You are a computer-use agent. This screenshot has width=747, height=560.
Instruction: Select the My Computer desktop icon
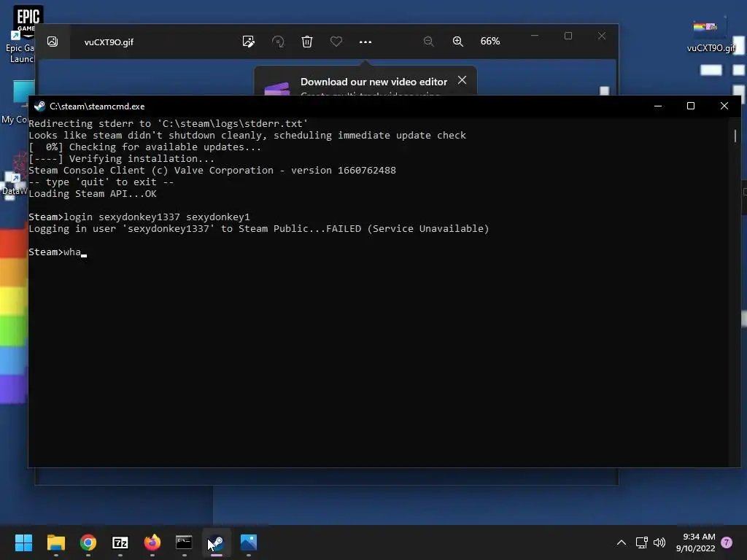[x=18, y=102]
